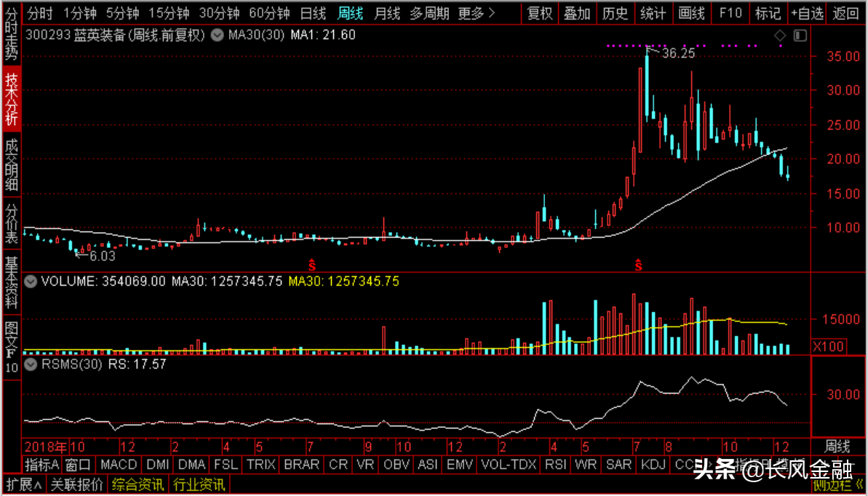Click the 窗口 tab in indicator bar

coord(79,464)
